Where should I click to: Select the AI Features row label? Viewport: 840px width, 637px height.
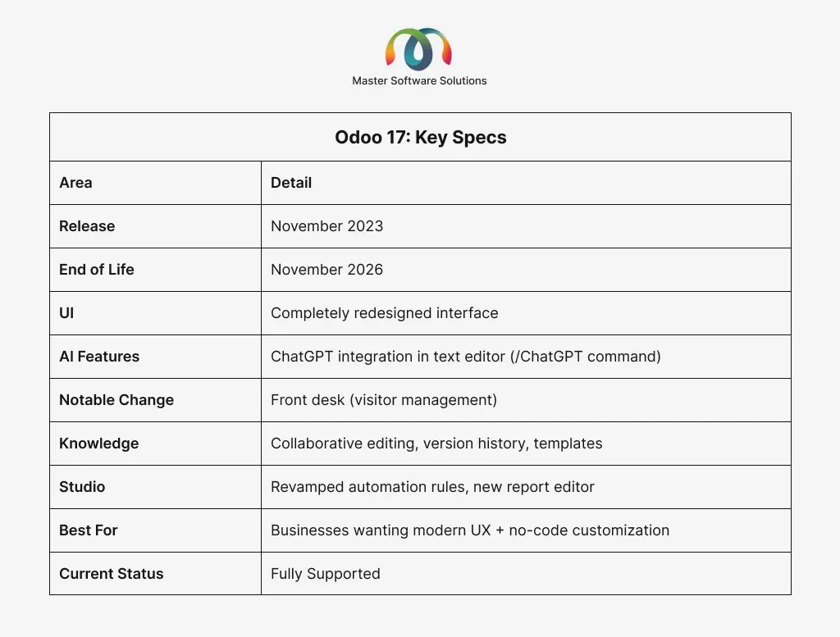click(x=99, y=357)
